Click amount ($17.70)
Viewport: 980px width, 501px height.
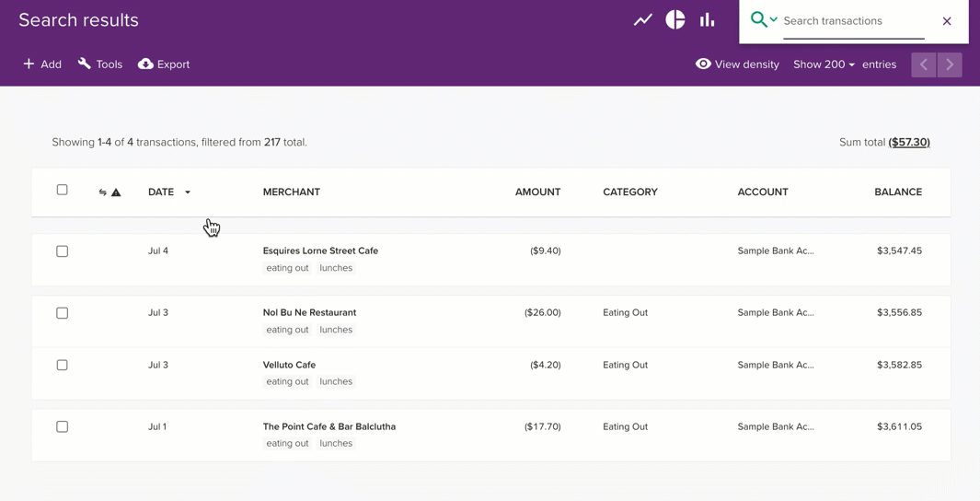543,426
